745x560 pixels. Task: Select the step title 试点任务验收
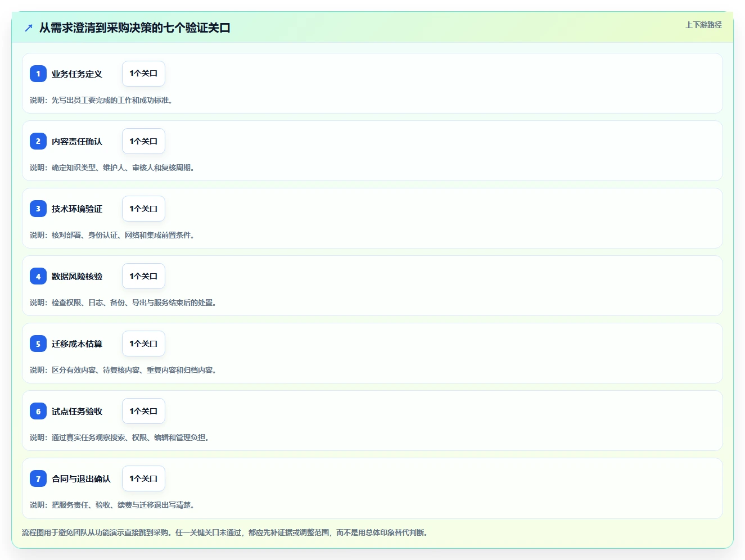pyautogui.click(x=77, y=412)
